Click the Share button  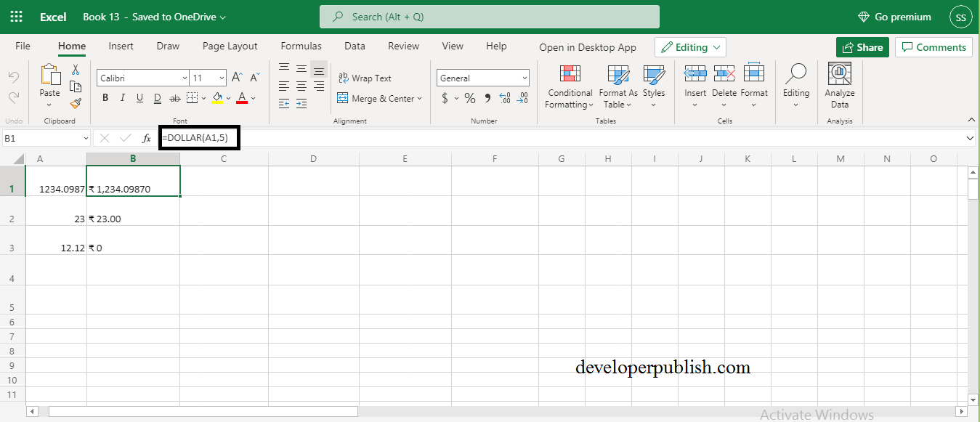tap(862, 46)
